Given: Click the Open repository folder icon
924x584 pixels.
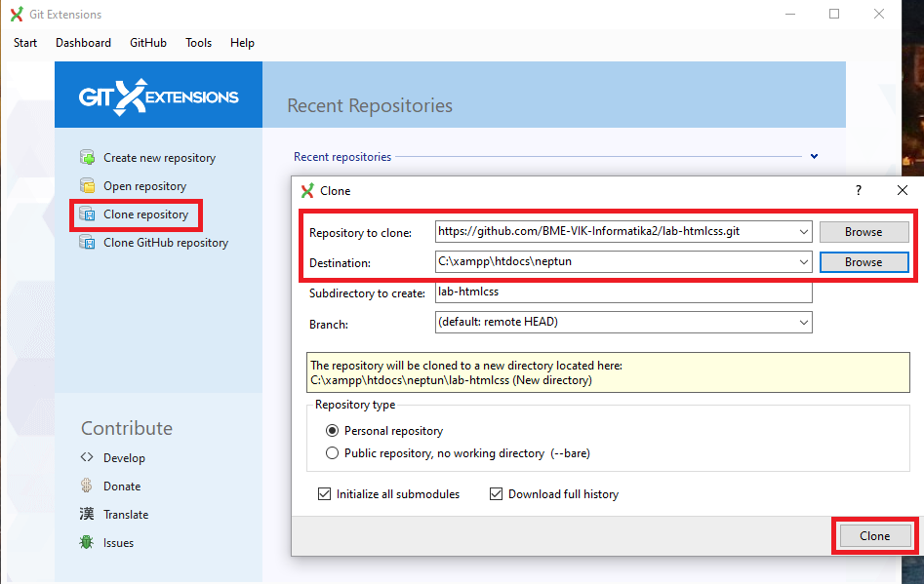Looking at the screenshot, I should pos(87,186).
